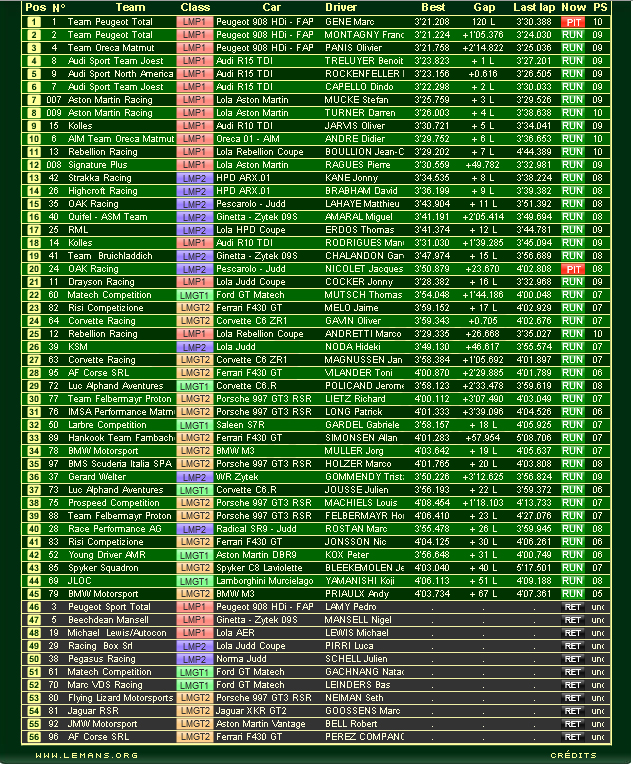Image resolution: width=633 pixels, height=764 pixels.
Task: Select driver PRIAULX Andy
Action: pos(357,594)
